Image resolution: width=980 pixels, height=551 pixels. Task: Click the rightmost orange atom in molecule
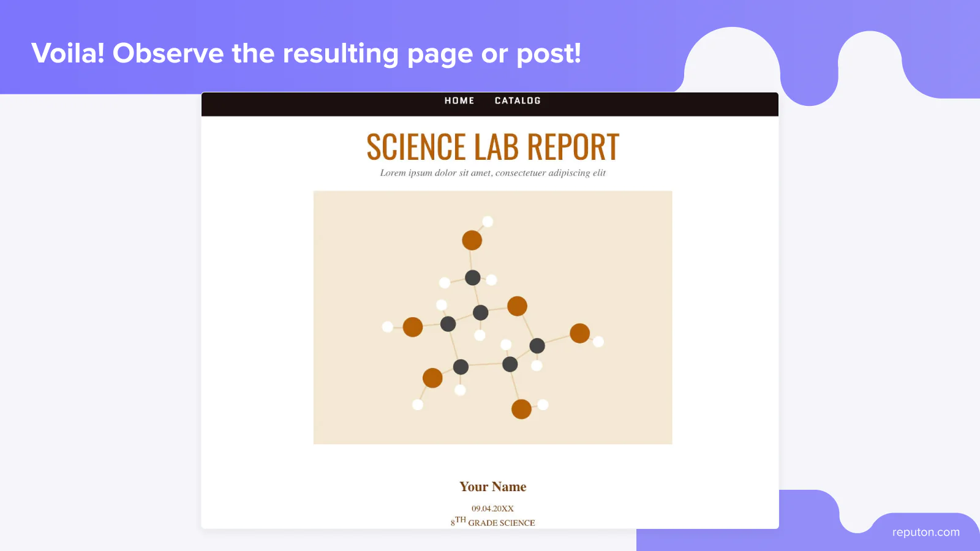[579, 333]
